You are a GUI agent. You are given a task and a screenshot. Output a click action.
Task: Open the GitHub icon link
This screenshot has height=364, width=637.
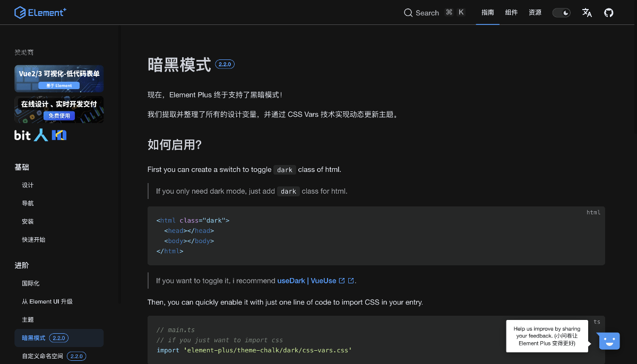coord(609,13)
